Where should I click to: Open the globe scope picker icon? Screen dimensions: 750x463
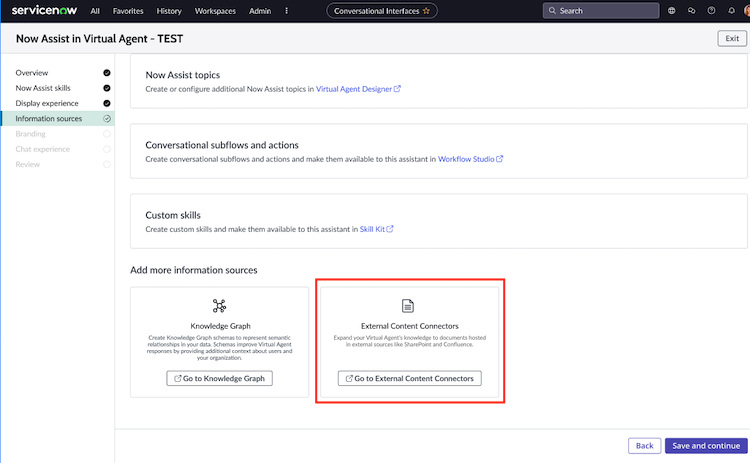[672, 11]
